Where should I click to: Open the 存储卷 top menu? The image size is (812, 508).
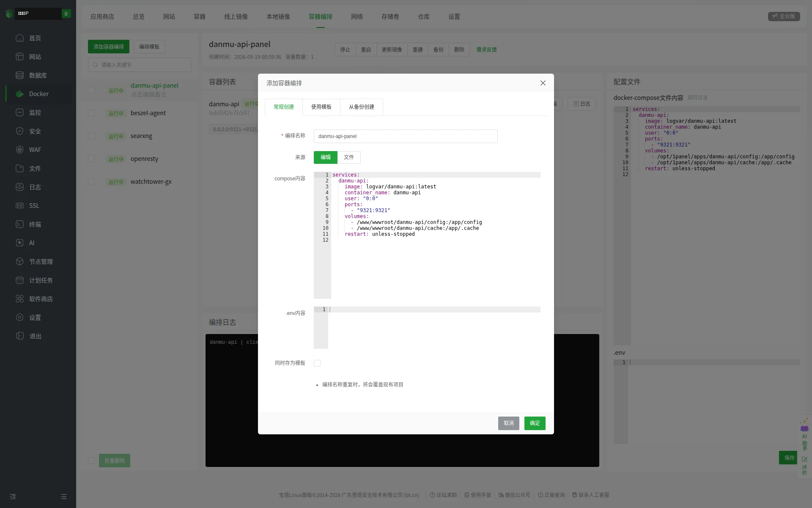pos(390,17)
